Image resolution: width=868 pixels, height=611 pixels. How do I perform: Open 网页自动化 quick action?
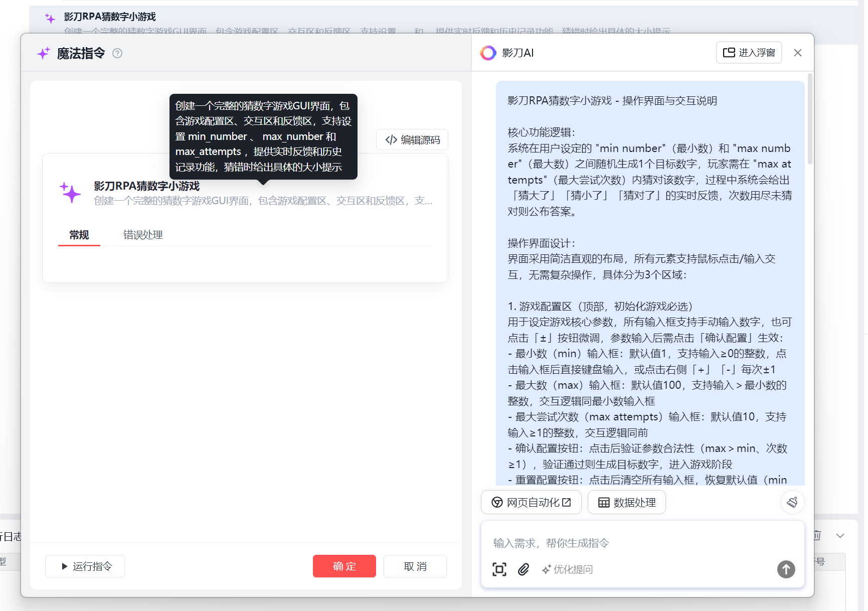(531, 502)
